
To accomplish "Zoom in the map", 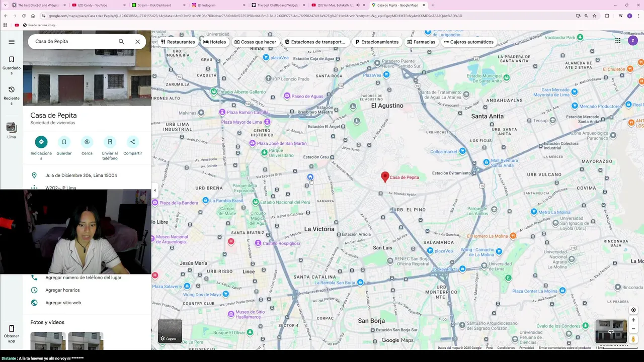I will click(633, 320).
